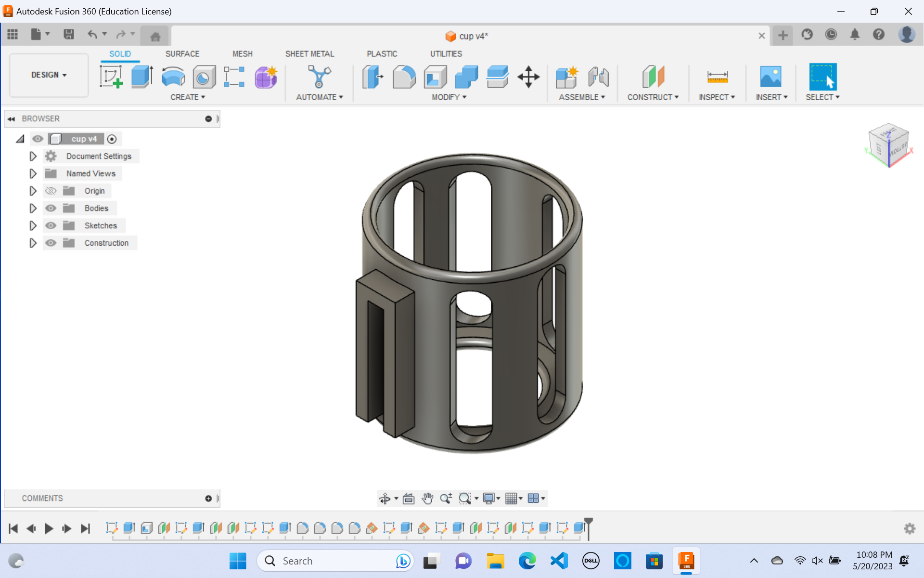Select the Revolve tool
The width and height of the screenshot is (924, 578).
[173, 77]
